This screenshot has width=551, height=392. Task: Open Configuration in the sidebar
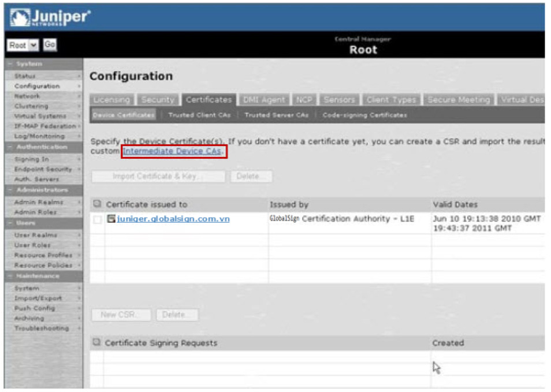pyautogui.click(x=37, y=86)
